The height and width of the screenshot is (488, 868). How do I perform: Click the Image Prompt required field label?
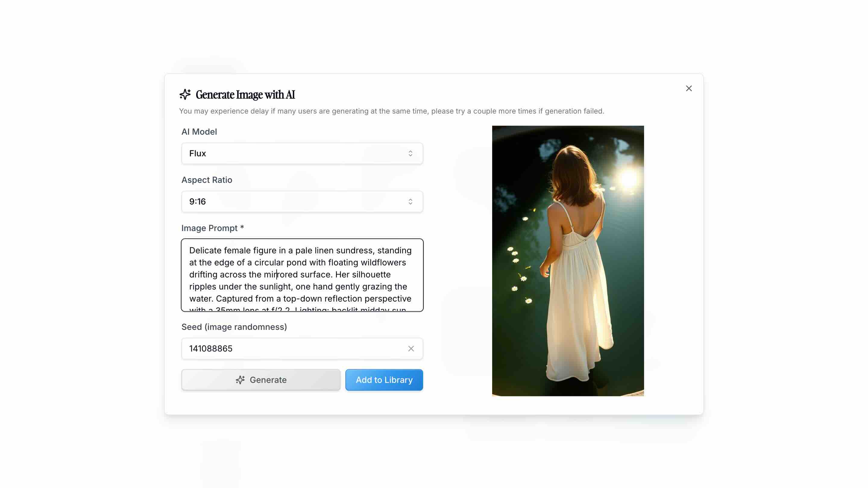[212, 228]
